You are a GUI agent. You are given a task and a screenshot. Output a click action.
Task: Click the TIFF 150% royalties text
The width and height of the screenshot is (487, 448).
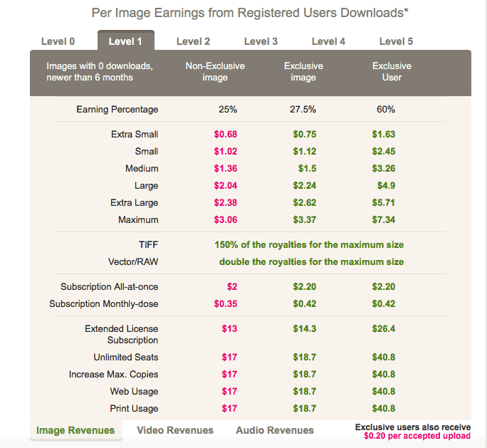click(309, 244)
